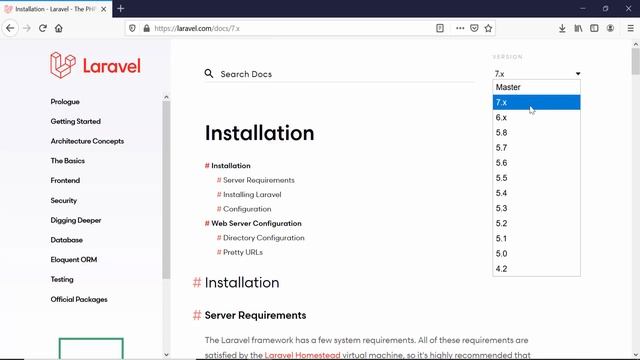The image size is (640, 360).
Task: Expand Architecture Concepts in sidebar
Action: [x=87, y=141]
